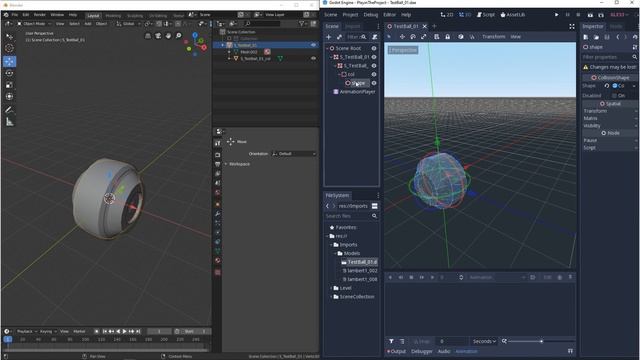Select Godot viewport Move mode icon

point(402,37)
